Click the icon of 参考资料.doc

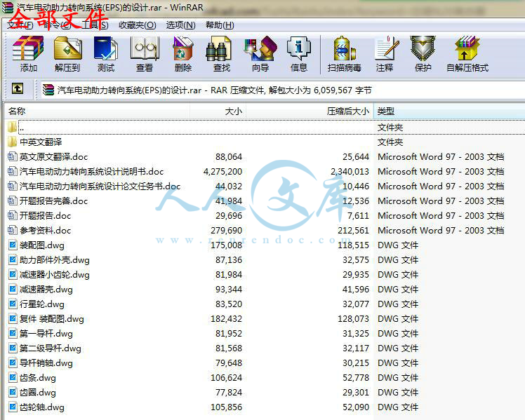(13, 231)
